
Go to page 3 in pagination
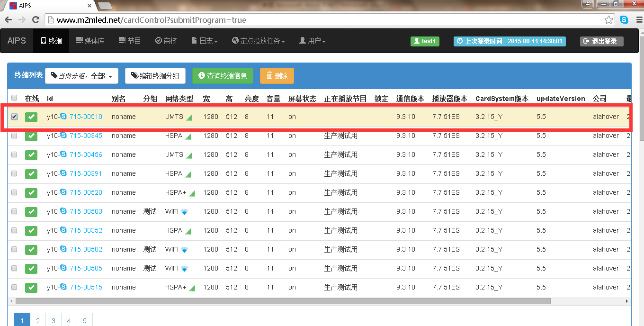tap(54, 321)
